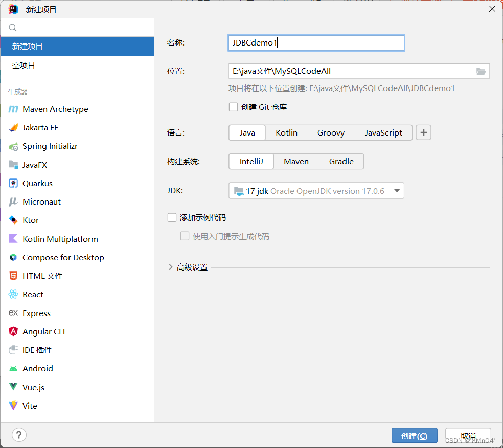503x448 pixels.
Task: Select 空项目 in the left list
Action: coord(77,65)
